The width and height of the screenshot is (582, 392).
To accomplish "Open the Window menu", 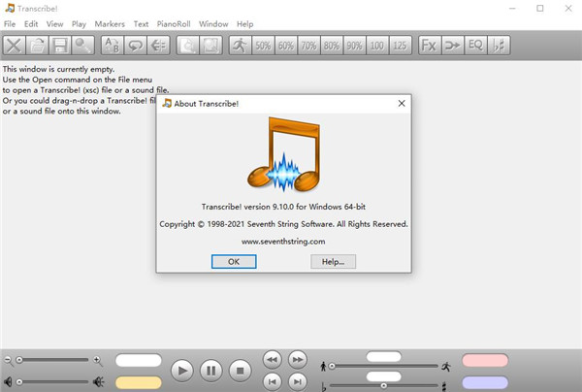I will (x=213, y=24).
